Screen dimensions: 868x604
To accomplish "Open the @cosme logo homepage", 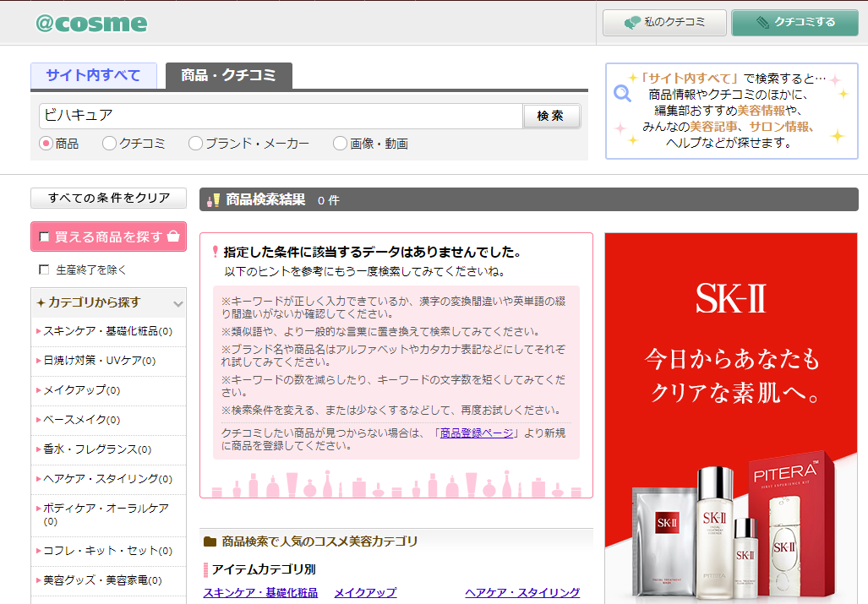I will (91, 23).
